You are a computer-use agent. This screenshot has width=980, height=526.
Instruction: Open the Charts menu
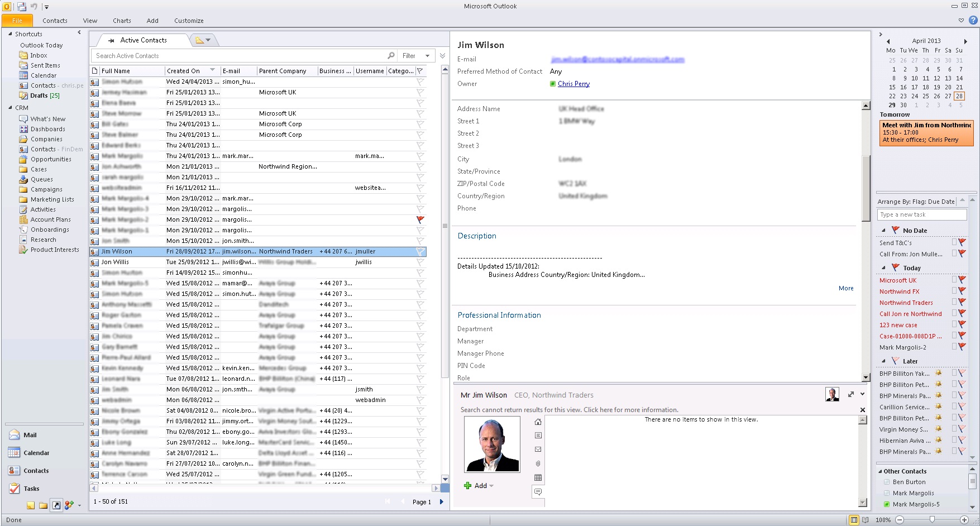(122, 21)
